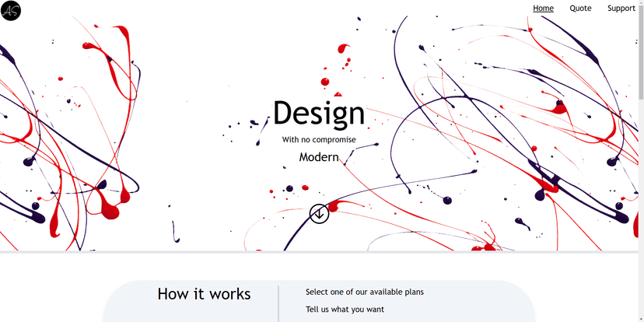Click the "Modern" text under the subtitle
The image size is (644, 322).
tap(319, 157)
